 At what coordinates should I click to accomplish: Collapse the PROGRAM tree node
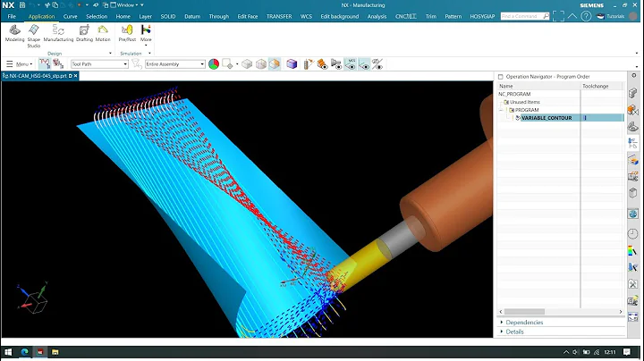pos(501,110)
